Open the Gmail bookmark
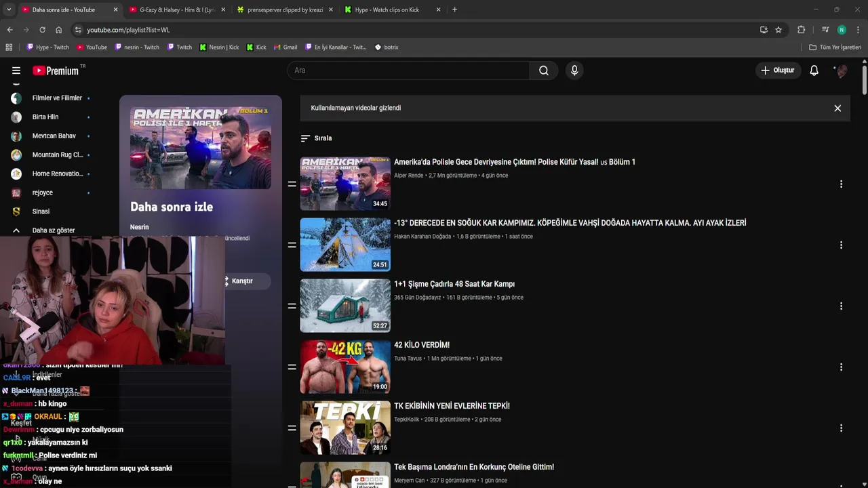 (x=285, y=47)
